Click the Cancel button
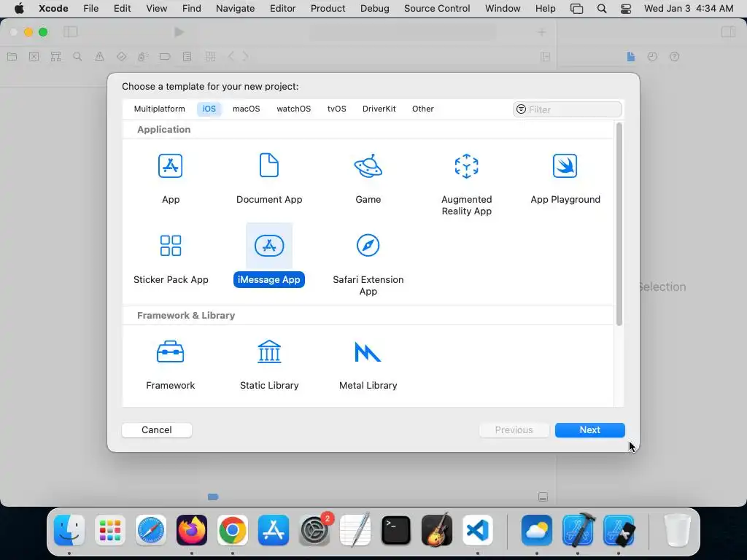This screenshot has width=747, height=560. point(157,430)
